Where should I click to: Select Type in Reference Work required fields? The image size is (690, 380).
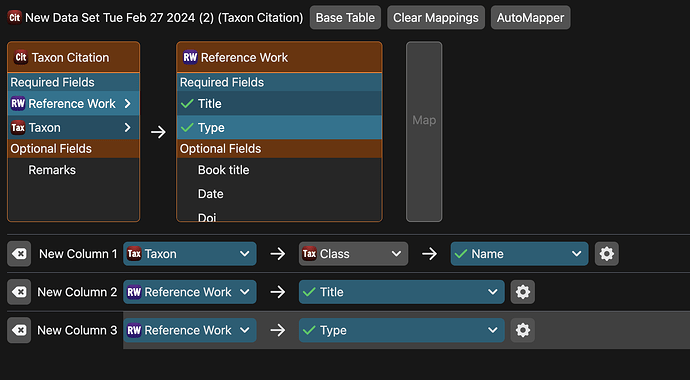click(279, 128)
